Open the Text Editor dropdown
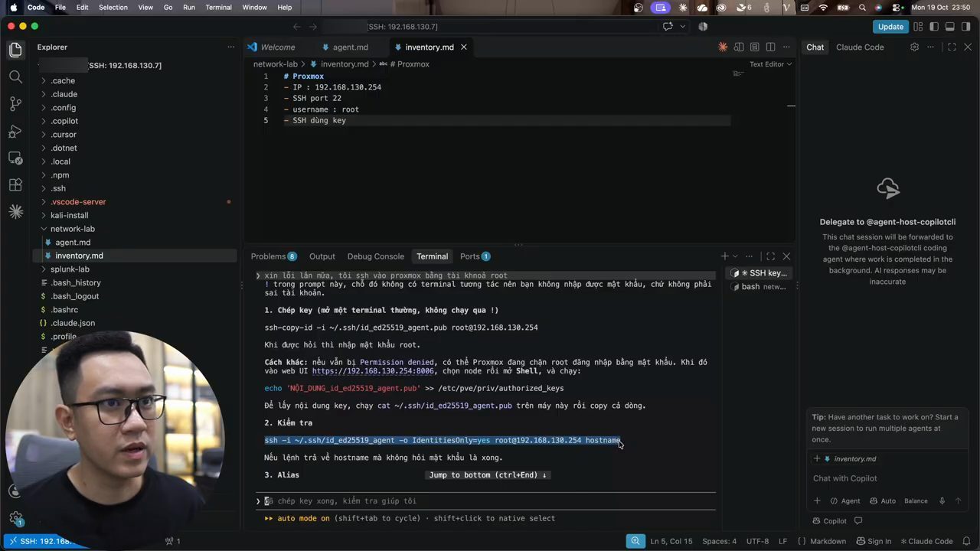This screenshot has width=980, height=551. [x=770, y=64]
